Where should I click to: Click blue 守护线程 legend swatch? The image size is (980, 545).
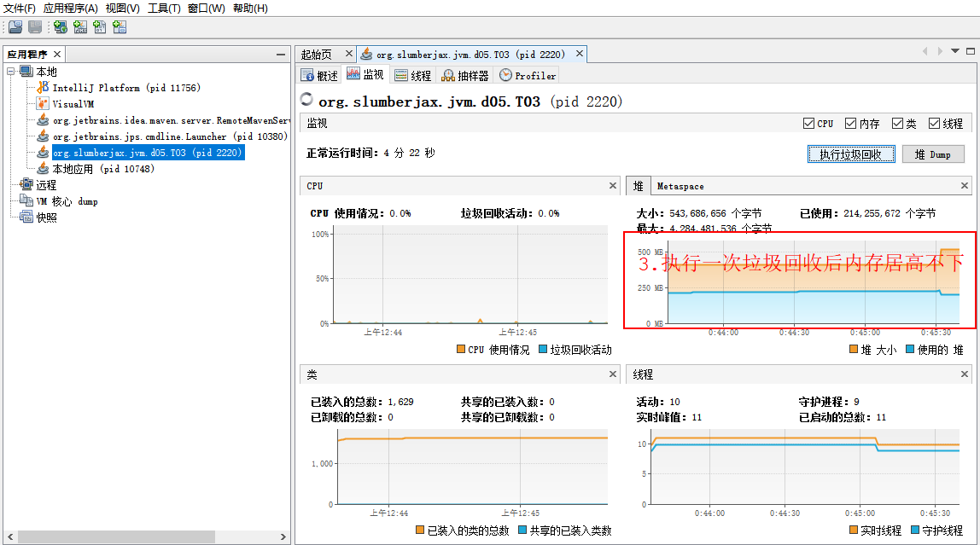click(x=915, y=530)
